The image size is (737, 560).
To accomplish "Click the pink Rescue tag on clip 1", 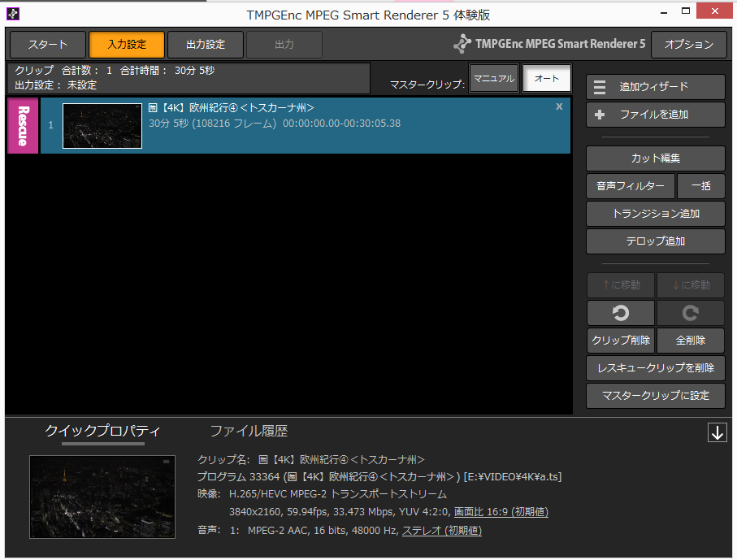I will (x=23, y=125).
